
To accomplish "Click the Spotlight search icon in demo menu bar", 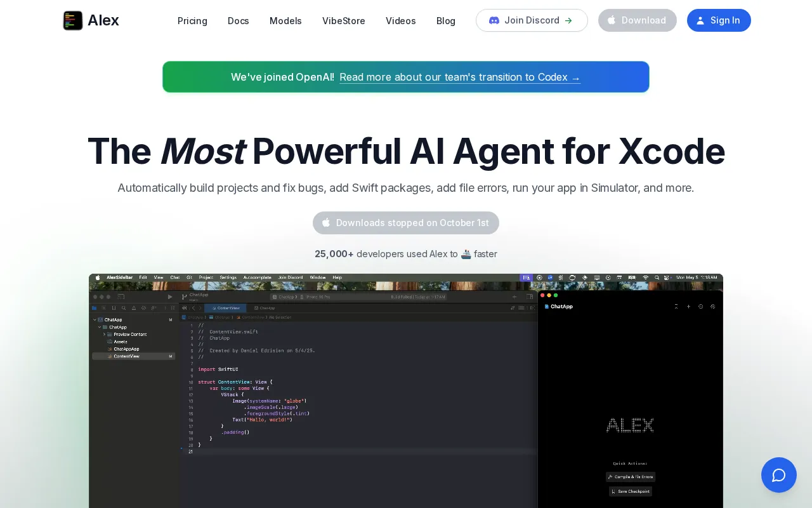I will (657, 277).
